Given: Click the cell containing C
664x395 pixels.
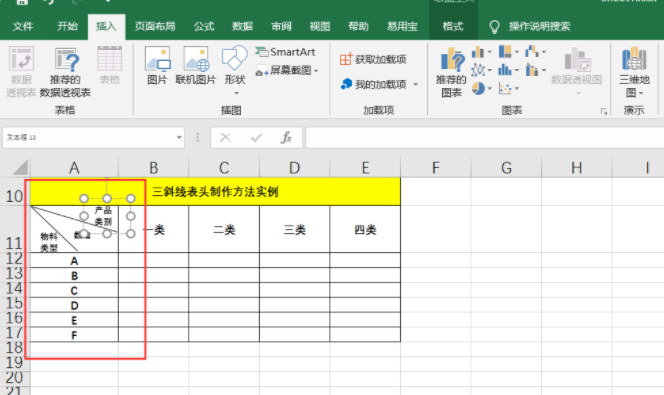Looking at the screenshot, I should coord(74,290).
